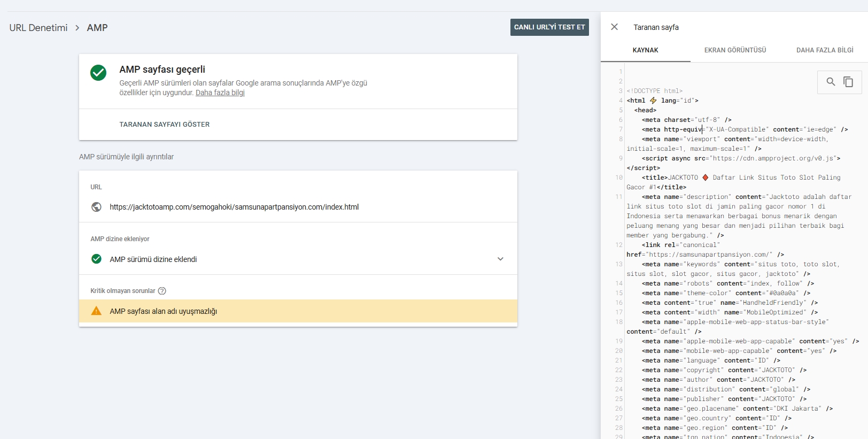Click the Kritik olmayan sorunlar label

click(x=123, y=291)
